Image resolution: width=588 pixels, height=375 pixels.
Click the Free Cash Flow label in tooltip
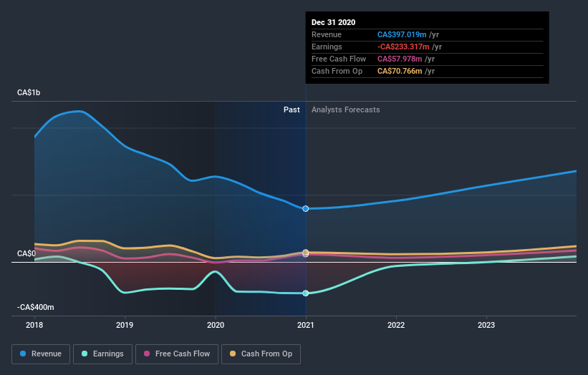pos(339,59)
